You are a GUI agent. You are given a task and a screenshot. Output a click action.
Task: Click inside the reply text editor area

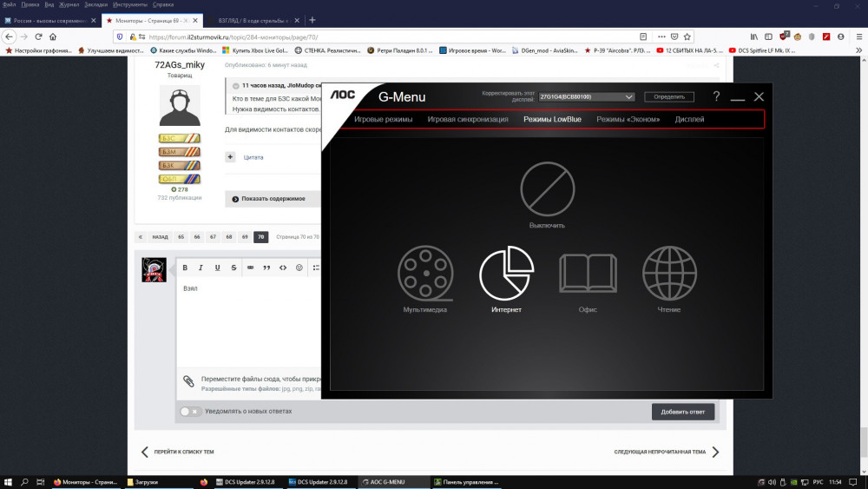pyautogui.click(x=247, y=321)
